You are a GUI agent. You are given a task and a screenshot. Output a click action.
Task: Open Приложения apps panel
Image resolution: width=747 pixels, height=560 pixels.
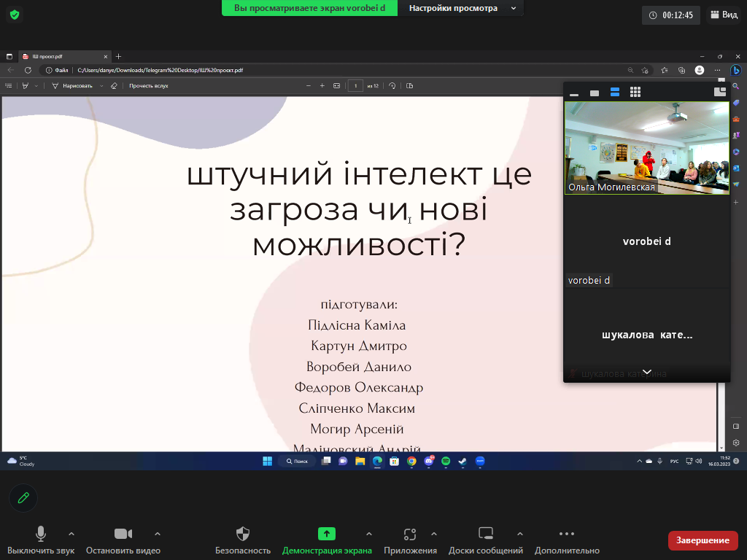point(410,540)
